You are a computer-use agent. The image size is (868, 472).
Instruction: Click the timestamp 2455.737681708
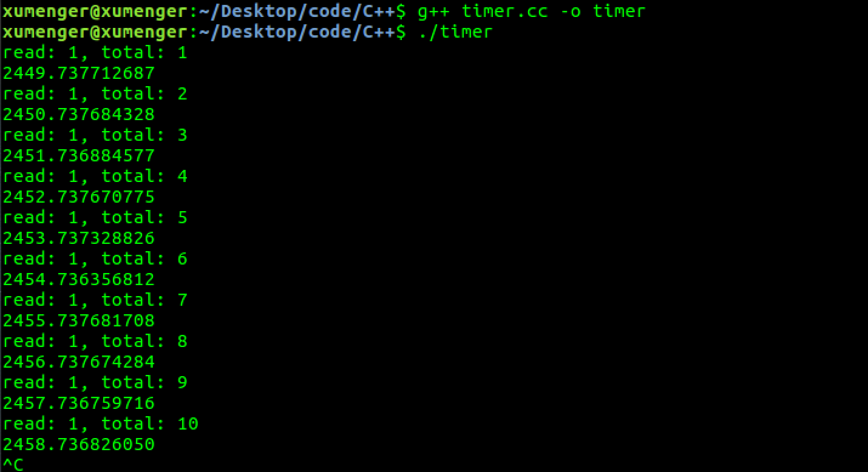click(79, 321)
